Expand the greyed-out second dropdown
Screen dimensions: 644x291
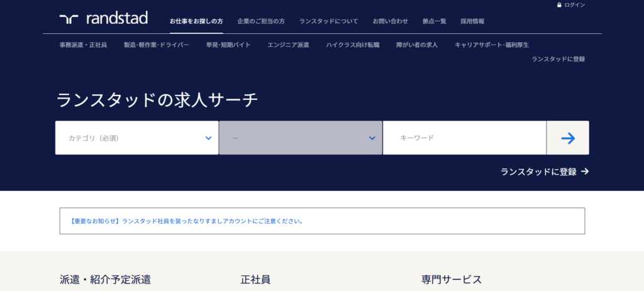tap(300, 138)
